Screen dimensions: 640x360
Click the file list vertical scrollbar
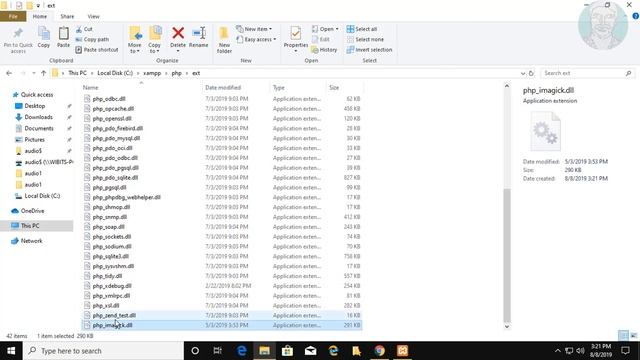(507, 255)
